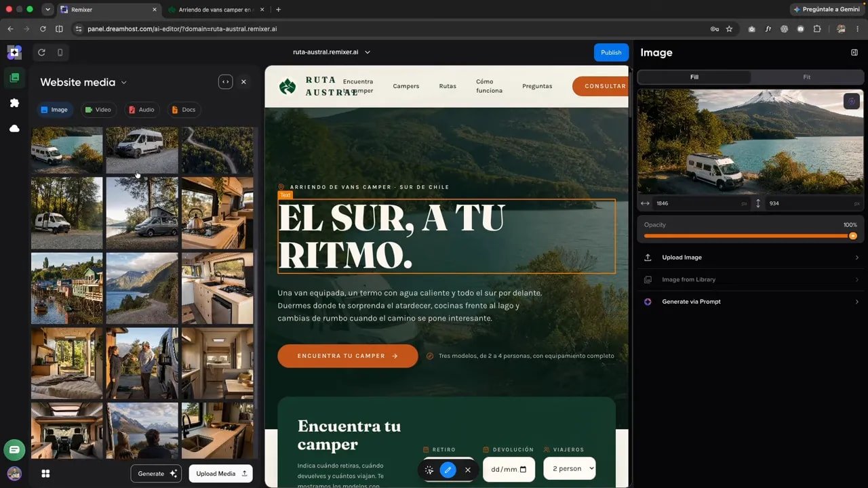Select the Fill image mode
Image resolution: width=868 pixels, height=488 pixels.
point(694,77)
